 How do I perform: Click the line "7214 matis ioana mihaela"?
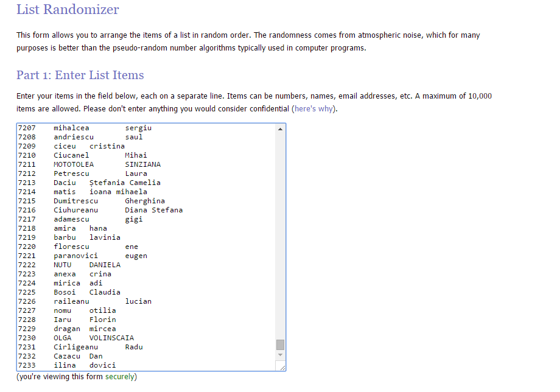[x=83, y=192]
